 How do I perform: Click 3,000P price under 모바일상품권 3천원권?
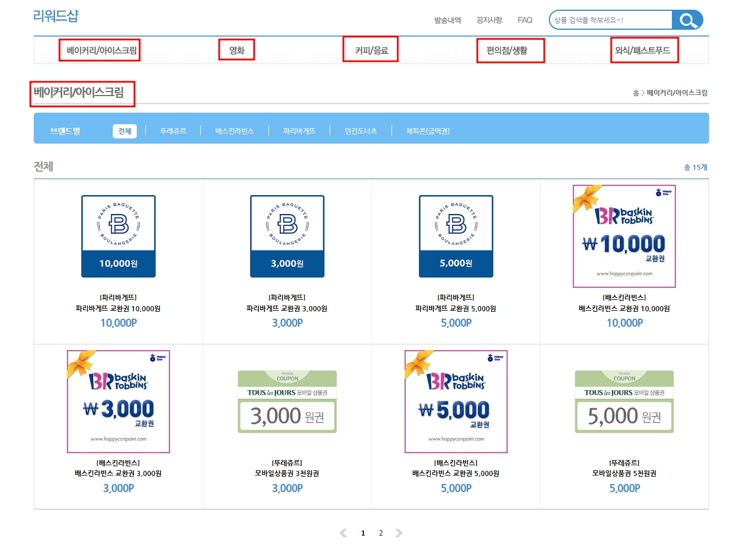287,488
